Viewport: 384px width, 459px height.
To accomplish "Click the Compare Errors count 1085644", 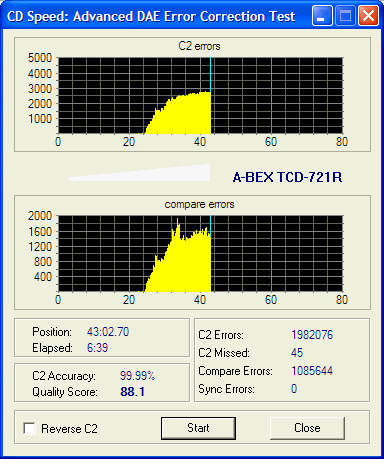I will 312,371.
